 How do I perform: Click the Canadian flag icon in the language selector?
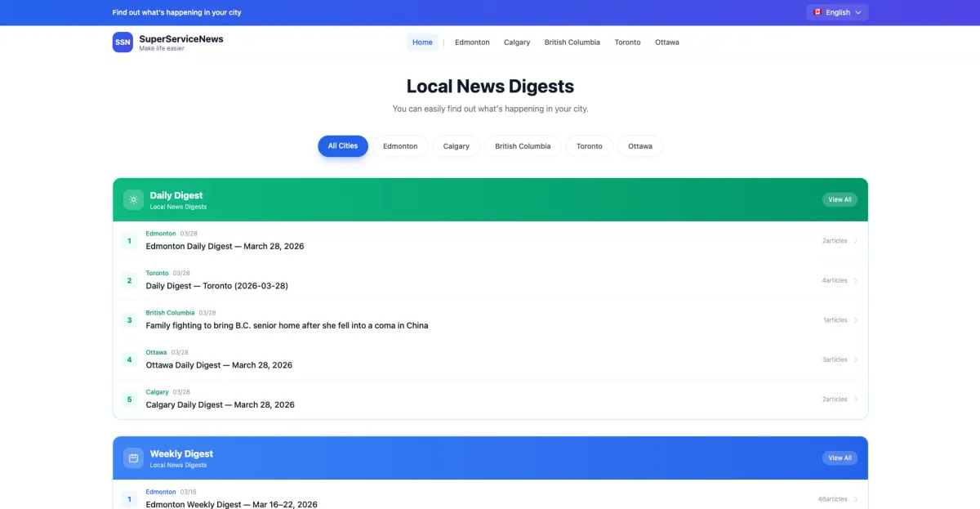point(817,12)
